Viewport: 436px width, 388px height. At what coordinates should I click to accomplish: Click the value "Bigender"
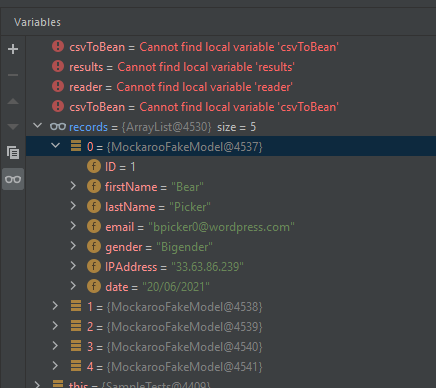click(x=184, y=247)
